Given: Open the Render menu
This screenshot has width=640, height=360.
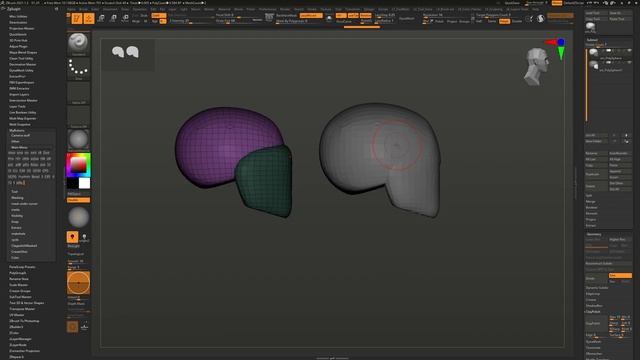Looking at the screenshot, I should (285, 9).
